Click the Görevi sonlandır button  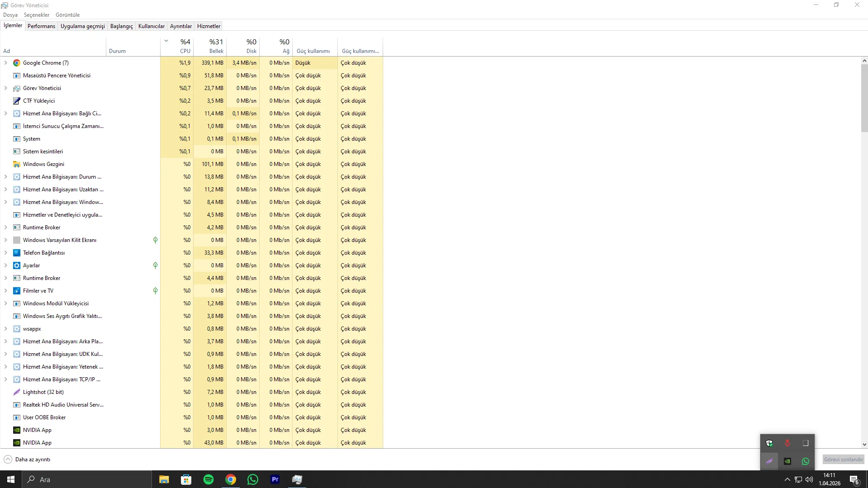[844, 460]
